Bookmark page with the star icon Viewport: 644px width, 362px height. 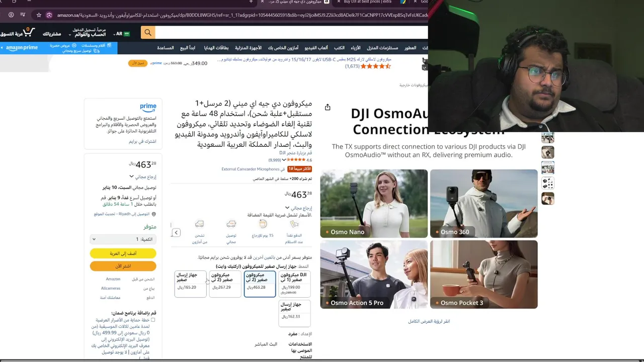[x=39, y=15]
